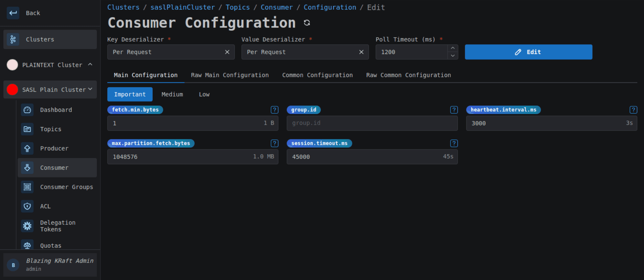Clear the Value Deserializer selection

[x=361, y=52]
